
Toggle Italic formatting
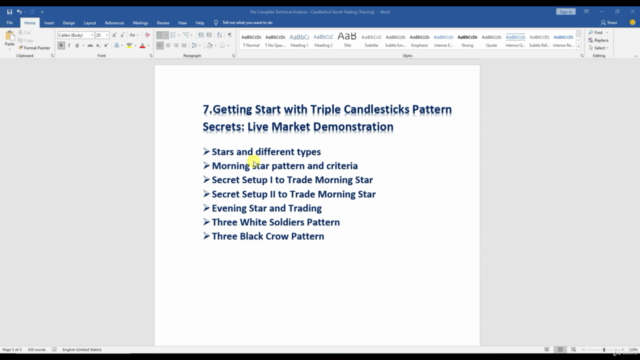tap(69, 45)
